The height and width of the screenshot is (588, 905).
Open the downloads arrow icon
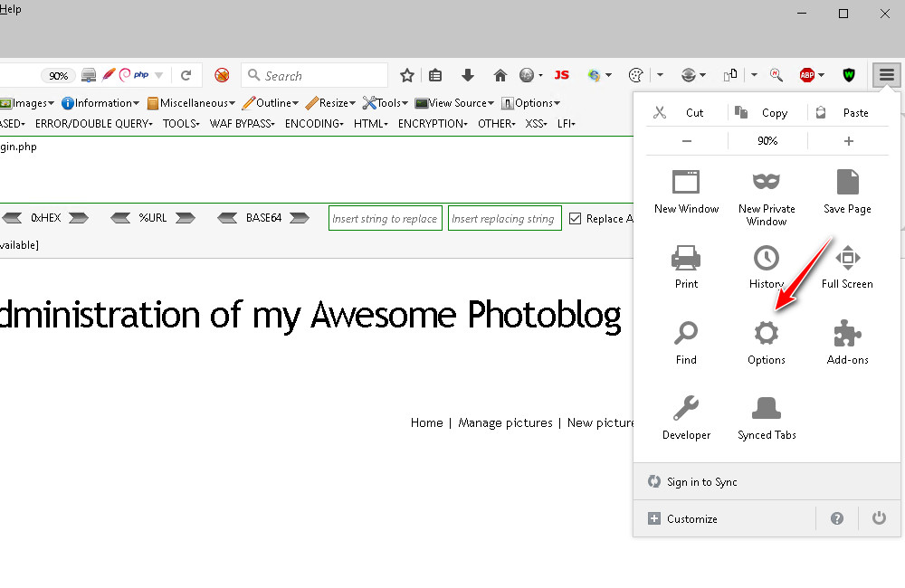[x=468, y=75]
